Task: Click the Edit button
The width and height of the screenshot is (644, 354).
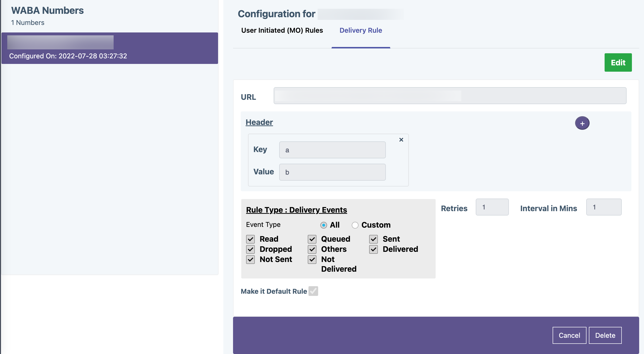Action: tap(618, 62)
